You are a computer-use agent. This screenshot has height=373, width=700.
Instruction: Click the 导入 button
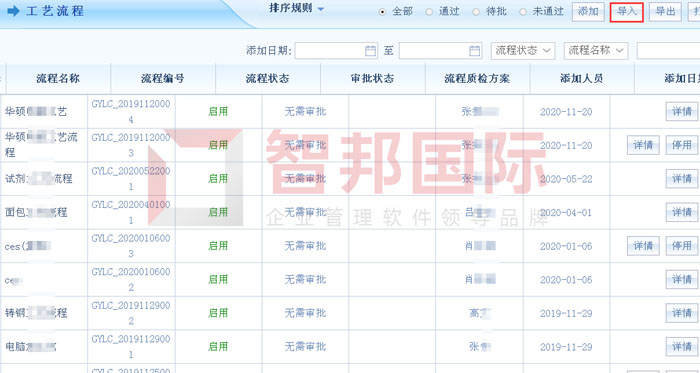626,12
